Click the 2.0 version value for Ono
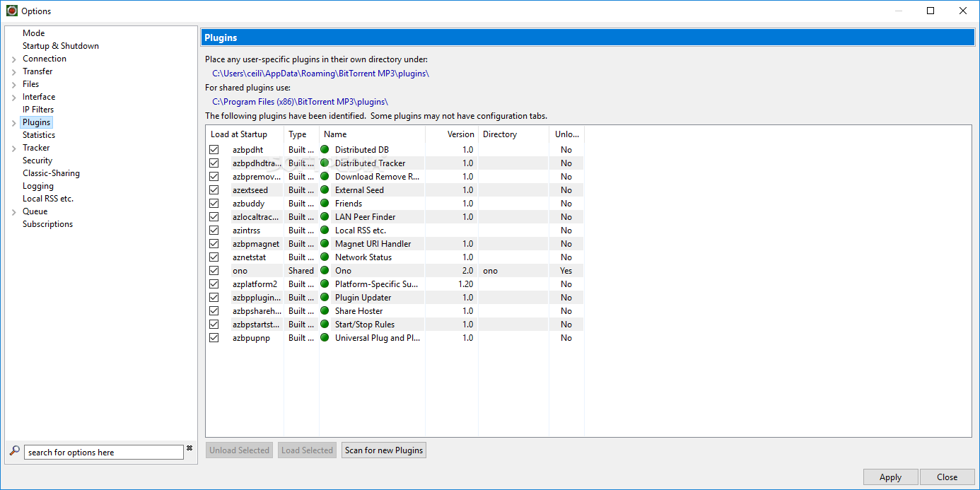Image resolution: width=980 pixels, height=490 pixels. pyautogui.click(x=467, y=271)
